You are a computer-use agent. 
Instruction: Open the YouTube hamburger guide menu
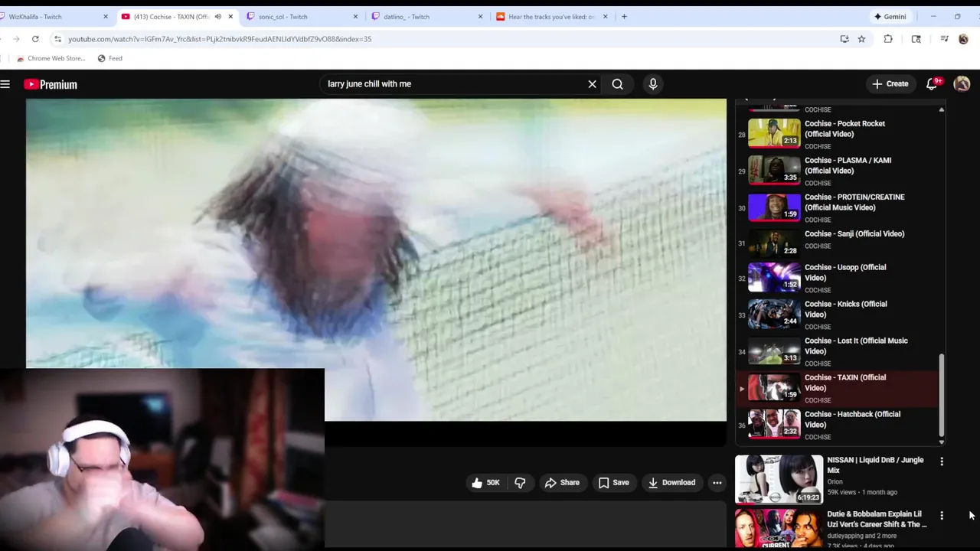[5, 84]
